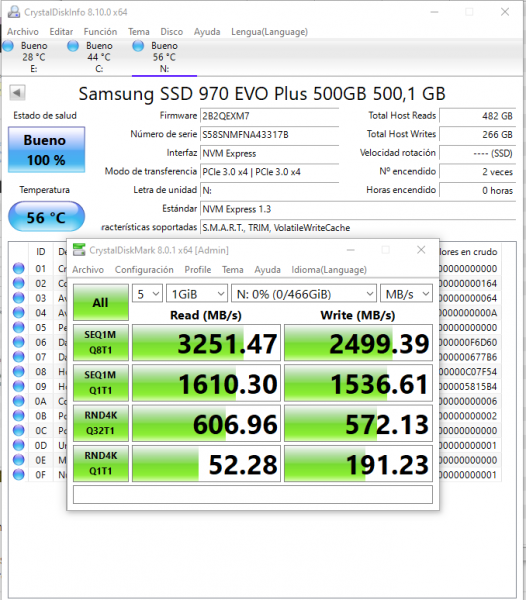Viewport: 526px width, 600px height.
Task: Open test count dropdown showing 5
Action: click(147, 294)
